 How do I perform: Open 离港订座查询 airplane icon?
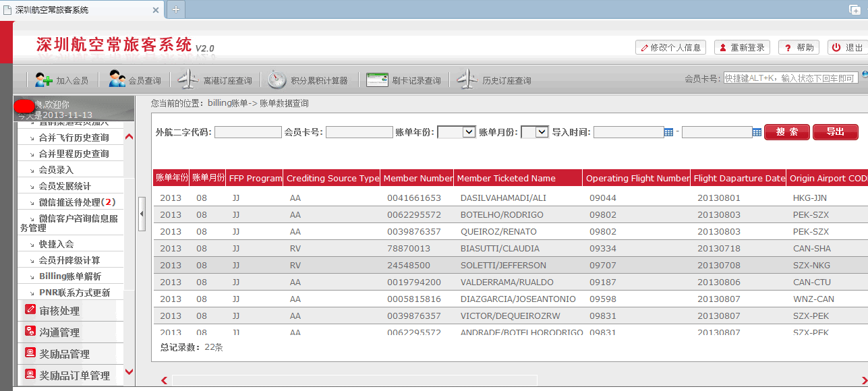(187, 80)
